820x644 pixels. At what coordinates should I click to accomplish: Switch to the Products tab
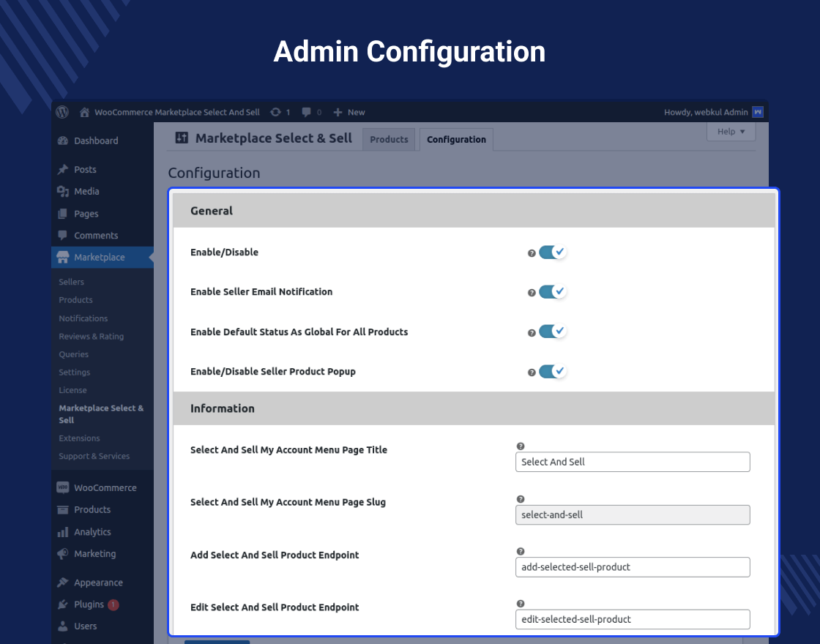pos(389,140)
